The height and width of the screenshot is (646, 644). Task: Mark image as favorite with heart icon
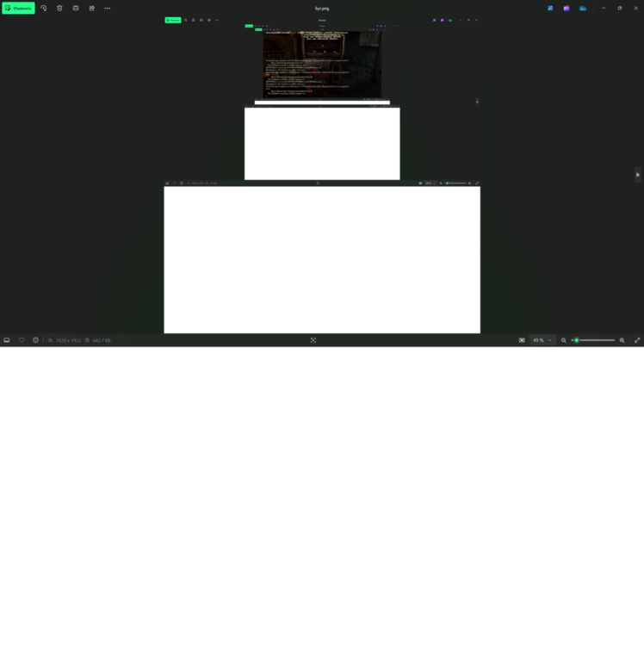[x=22, y=340]
